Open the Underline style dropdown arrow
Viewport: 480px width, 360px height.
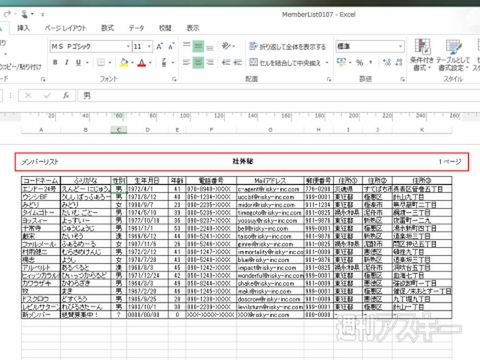[87, 62]
